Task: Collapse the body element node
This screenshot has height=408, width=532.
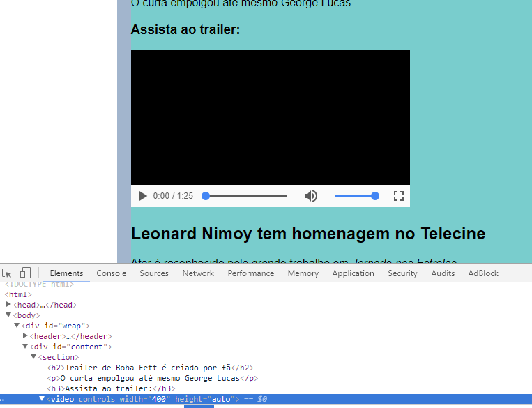Action: pyautogui.click(x=8, y=315)
